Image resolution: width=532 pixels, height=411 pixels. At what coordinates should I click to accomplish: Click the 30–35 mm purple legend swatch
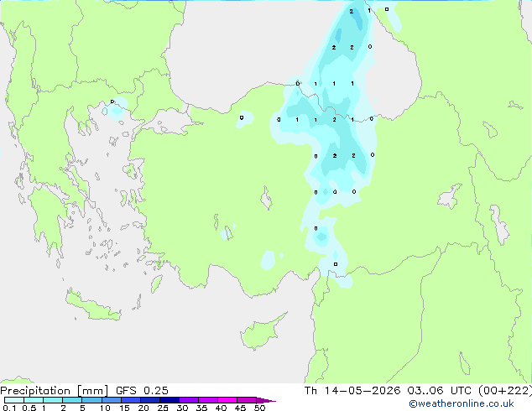tap(188, 400)
